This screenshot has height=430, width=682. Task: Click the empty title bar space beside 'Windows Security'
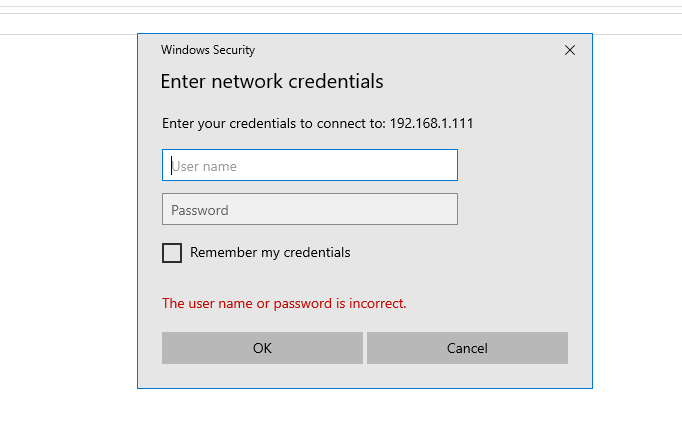tap(409, 50)
